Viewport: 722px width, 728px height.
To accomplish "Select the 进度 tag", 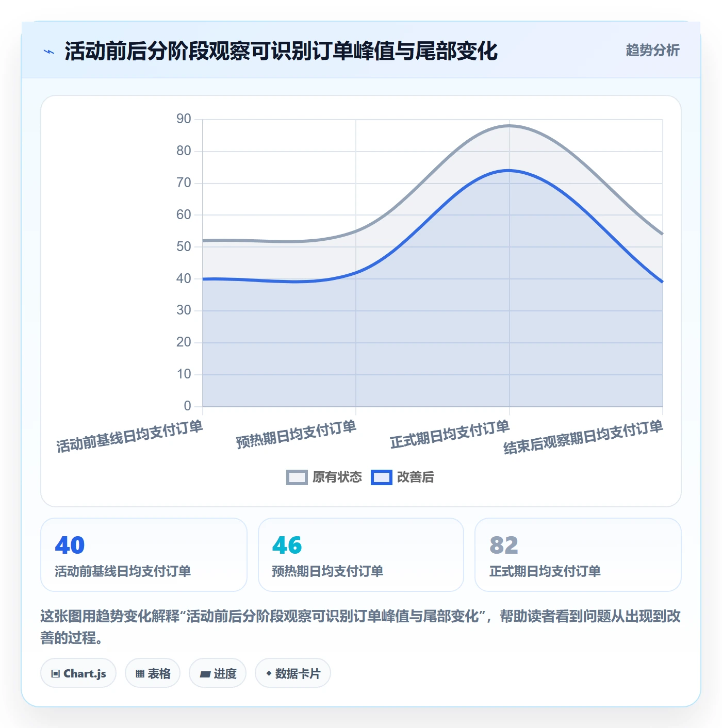I will coord(218,673).
